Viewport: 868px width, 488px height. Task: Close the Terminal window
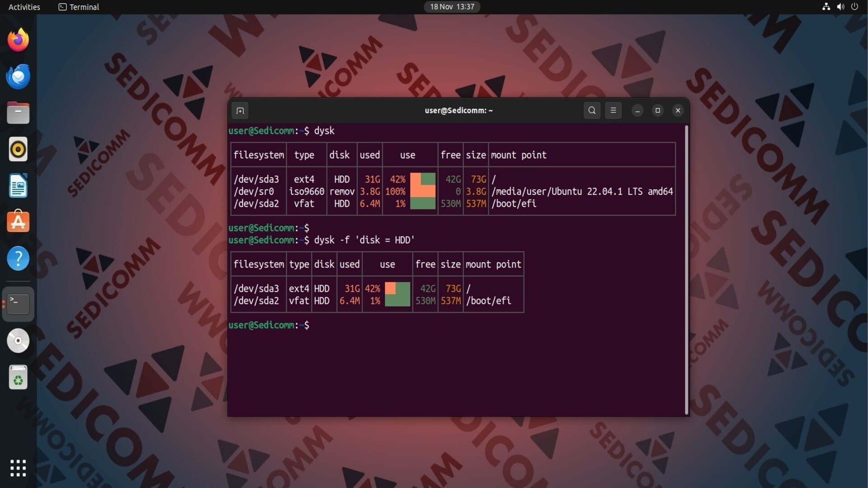pos(678,110)
